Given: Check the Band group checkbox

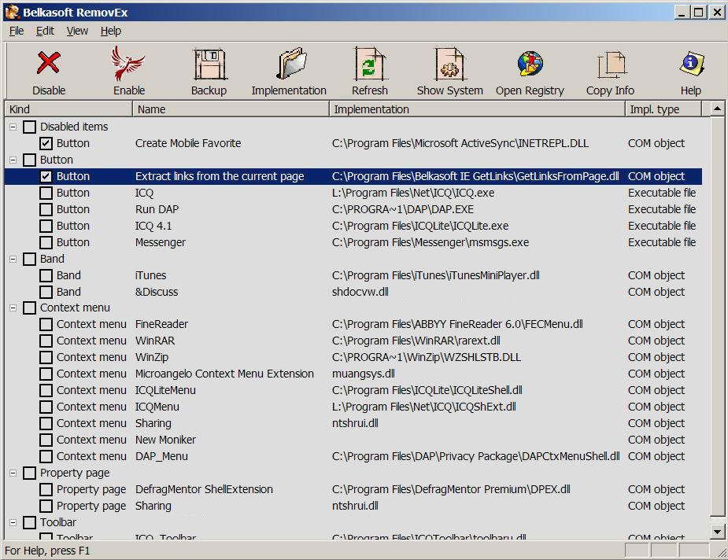Looking at the screenshot, I should pyautogui.click(x=29, y=259).
